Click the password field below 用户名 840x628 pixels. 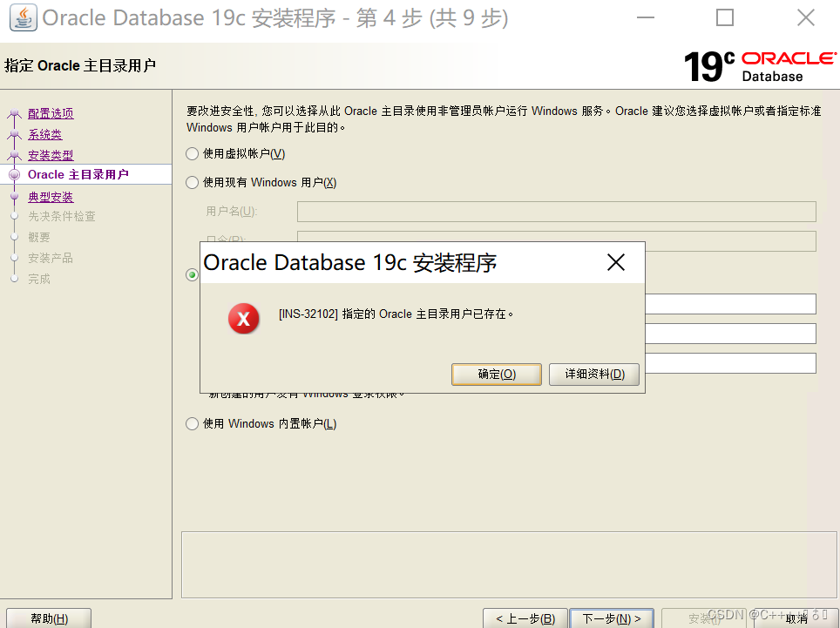coord(557,240)
